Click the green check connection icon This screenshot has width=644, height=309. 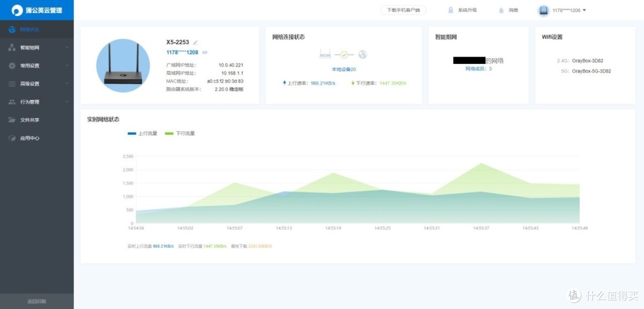[x=344, y=55]
